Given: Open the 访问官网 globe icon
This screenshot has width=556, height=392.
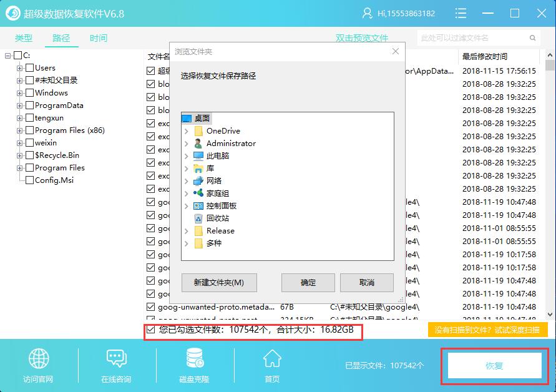Looking at the screenshot, I should (x=39, y=358).
